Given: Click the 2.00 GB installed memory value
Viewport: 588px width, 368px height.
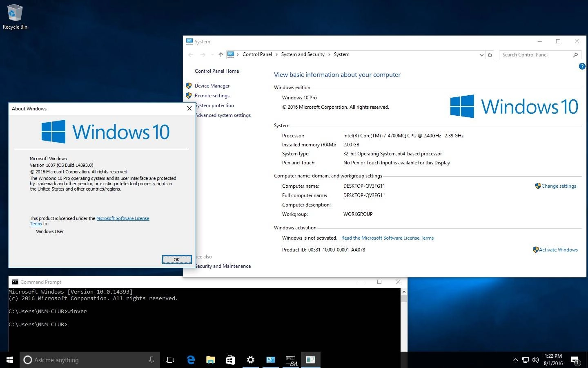Looking at the screenshot, I should pos(351,145).
